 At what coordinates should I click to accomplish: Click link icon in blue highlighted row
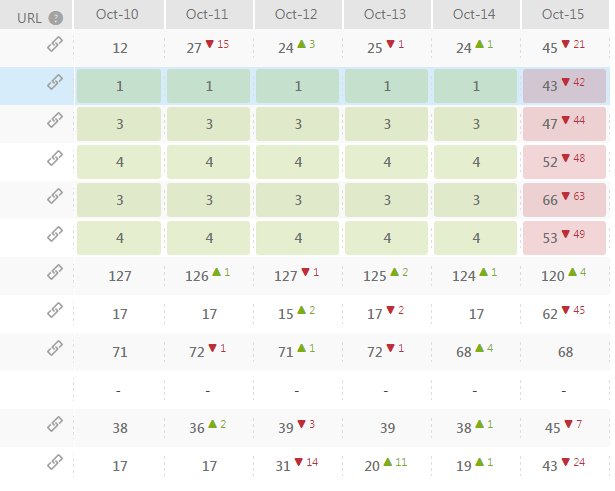point(55,84)
